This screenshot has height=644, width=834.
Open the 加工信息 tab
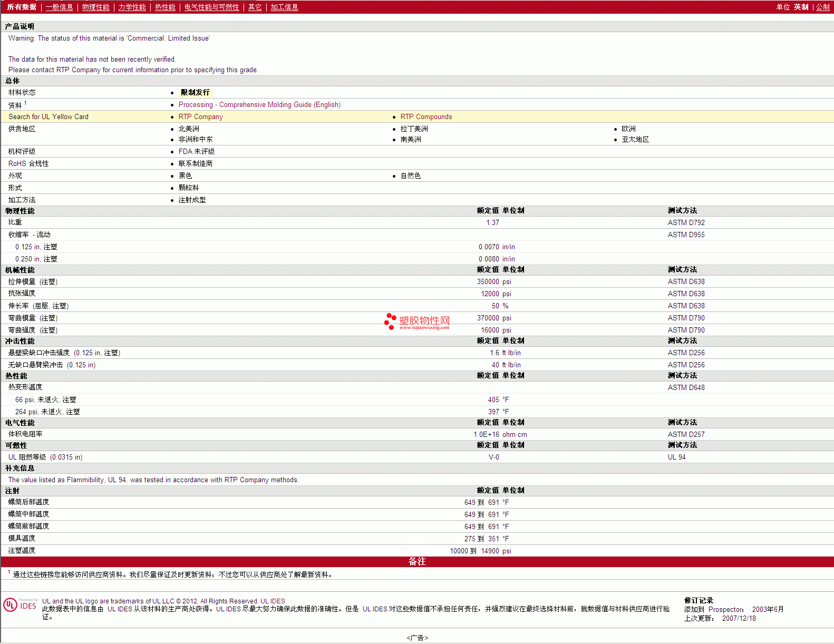[284, 7]
